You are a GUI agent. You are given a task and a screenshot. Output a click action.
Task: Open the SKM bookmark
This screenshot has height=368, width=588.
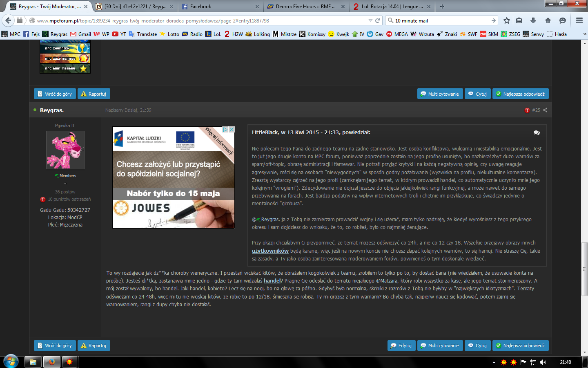489,34
